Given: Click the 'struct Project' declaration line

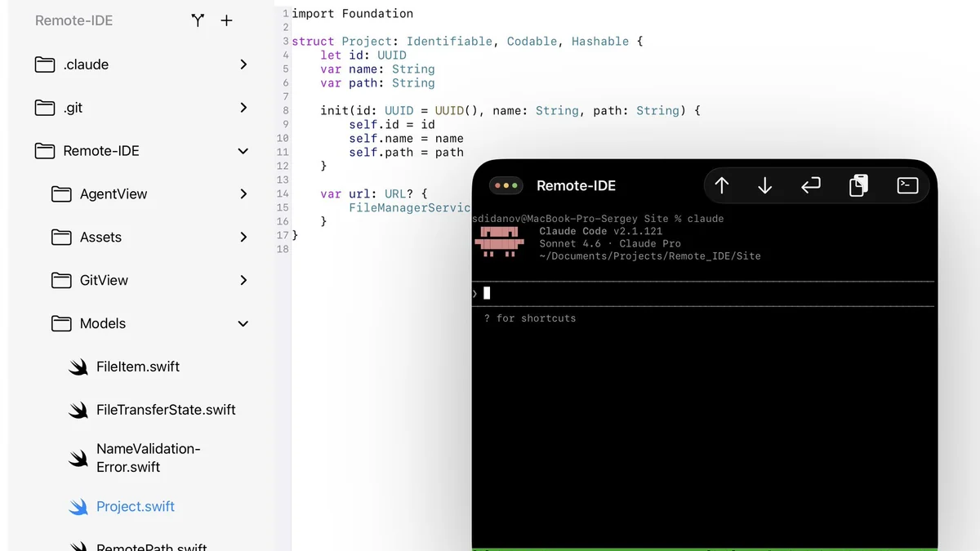Looking at the screenshot, I should pos(467,42).
